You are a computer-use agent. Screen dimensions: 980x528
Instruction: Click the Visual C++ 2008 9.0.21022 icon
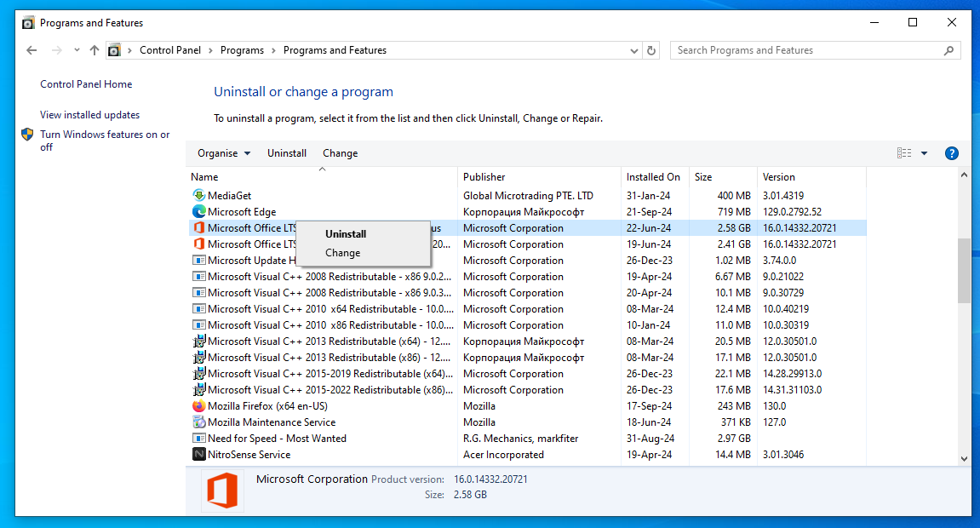click(198, 276)
